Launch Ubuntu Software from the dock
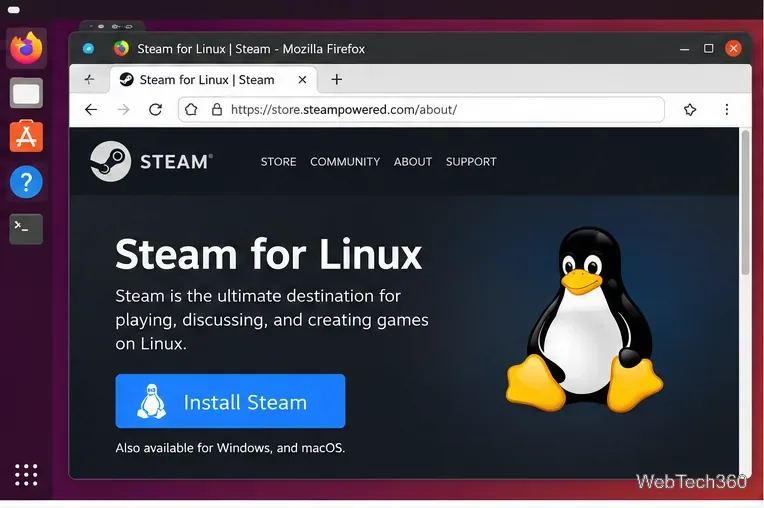The height and width of the screenshot is (508, 764). tap(26, 136)
